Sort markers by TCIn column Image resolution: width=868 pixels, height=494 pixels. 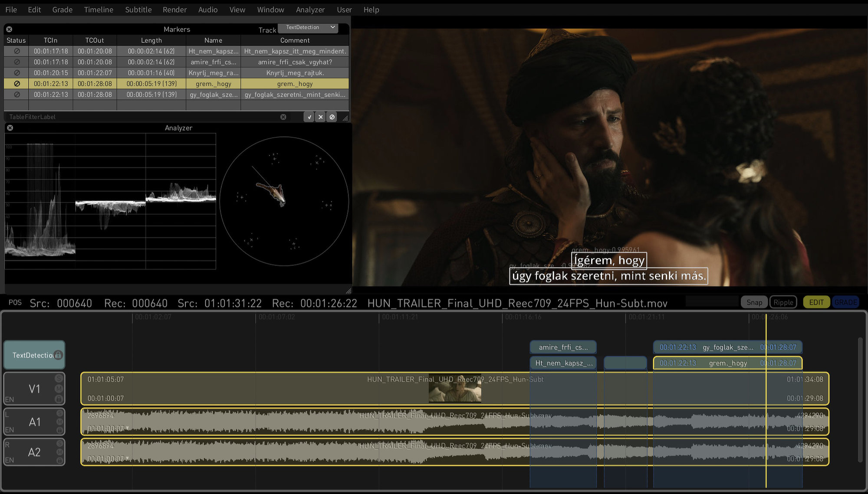click(51, 40)
